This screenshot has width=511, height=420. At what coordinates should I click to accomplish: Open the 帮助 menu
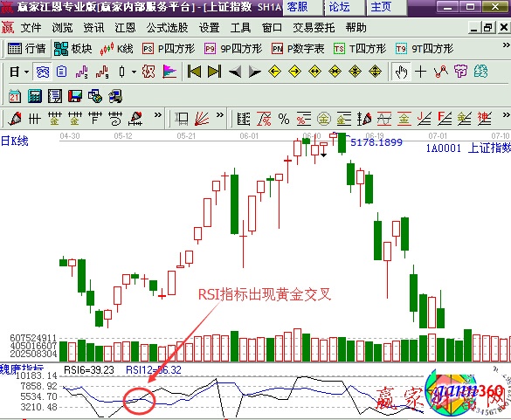356,28
